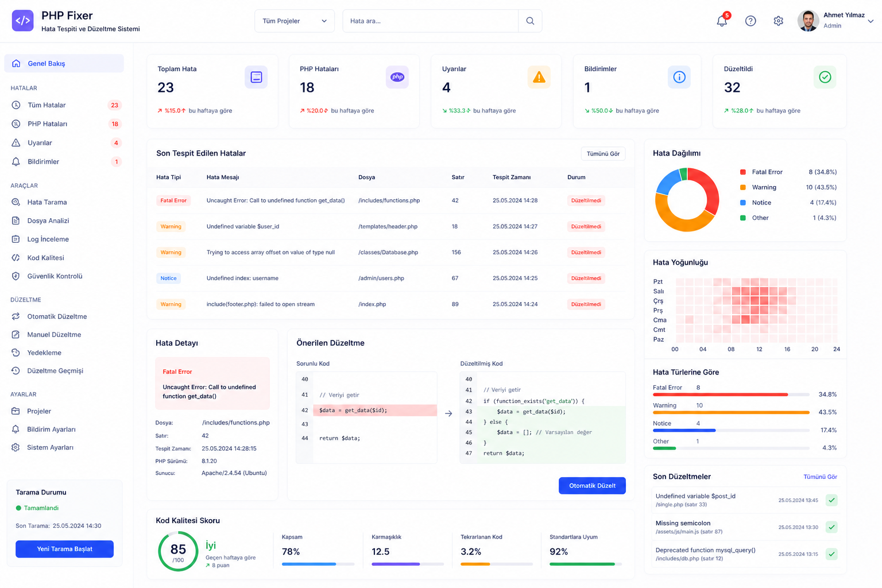Image resolution: width=882 pixels, height=588 pixels.
Task: Click the PHP Fixer code logo
Action: coord(23,21)
